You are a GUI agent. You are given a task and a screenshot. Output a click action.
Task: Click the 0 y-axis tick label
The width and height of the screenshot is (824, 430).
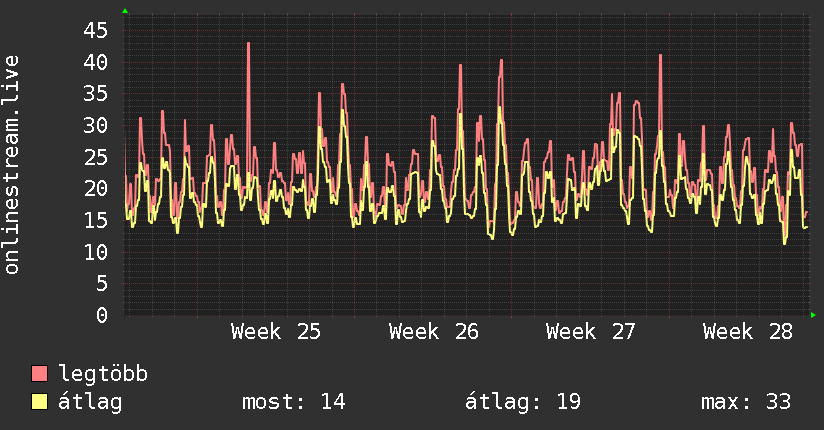(x=102, y=315)
